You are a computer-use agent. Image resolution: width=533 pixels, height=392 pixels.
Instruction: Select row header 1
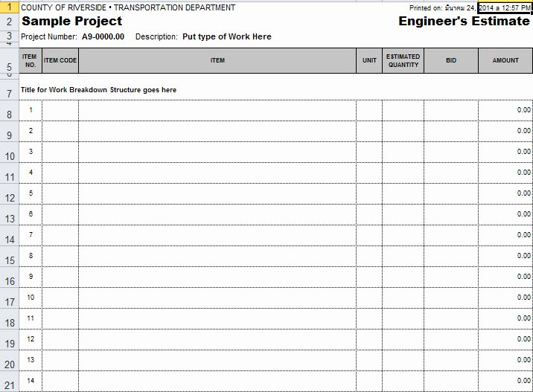click(9, 7)
